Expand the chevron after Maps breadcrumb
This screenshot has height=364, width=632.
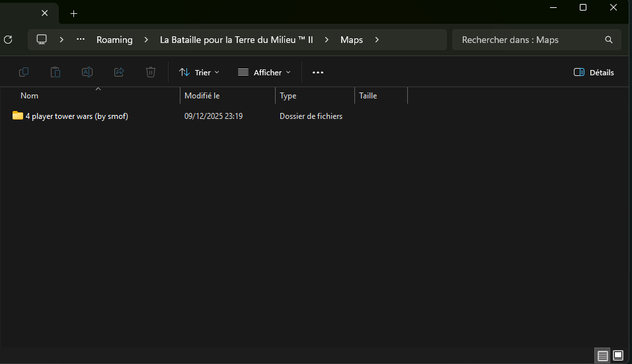[377, 40]
